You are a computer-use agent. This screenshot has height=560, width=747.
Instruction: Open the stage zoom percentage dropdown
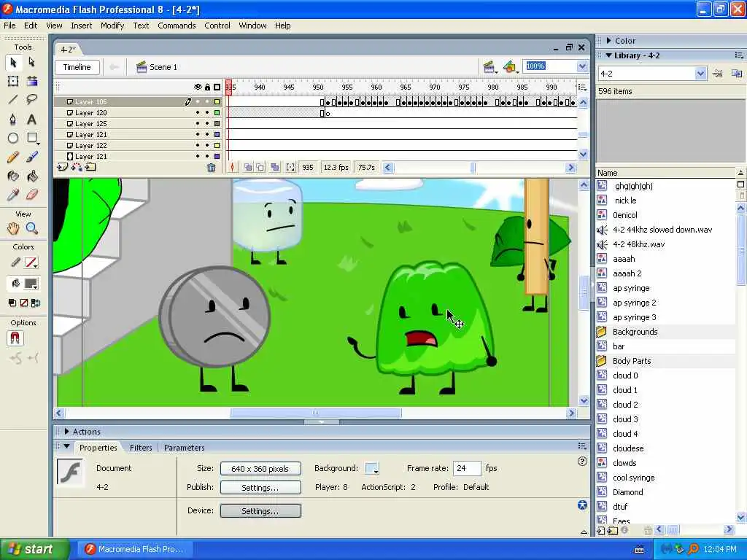click(x=582, y=66)
